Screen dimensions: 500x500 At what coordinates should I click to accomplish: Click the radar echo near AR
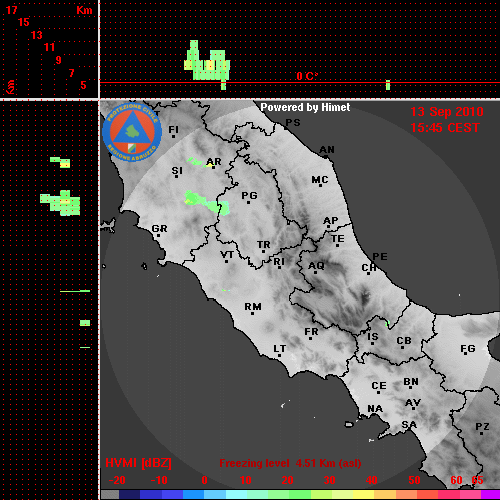[199, 162]
